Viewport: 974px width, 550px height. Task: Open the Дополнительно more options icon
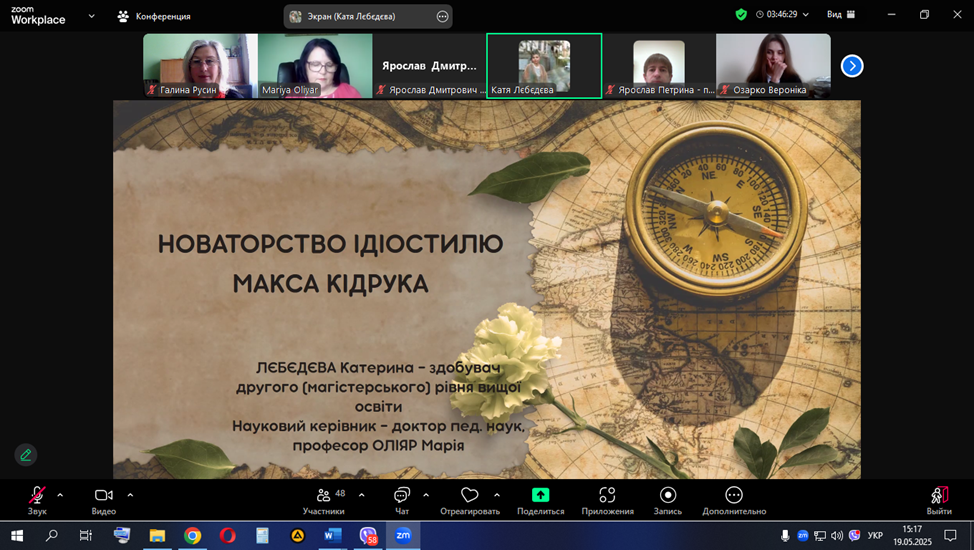coord(733,496)
